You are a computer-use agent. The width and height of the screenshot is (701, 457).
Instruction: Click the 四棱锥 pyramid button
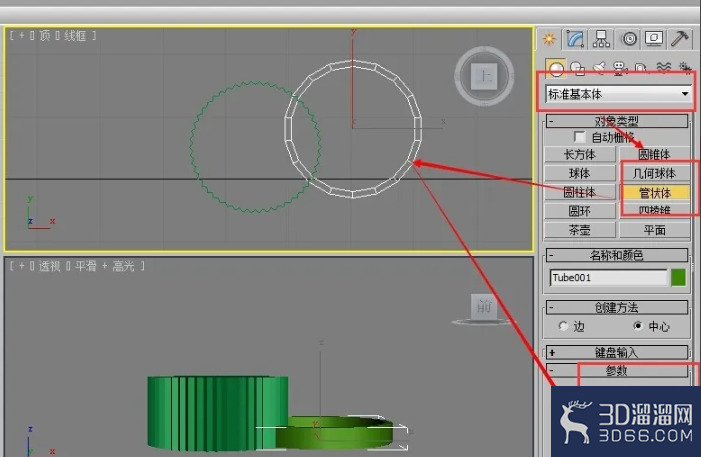click(x=654, y=211)
